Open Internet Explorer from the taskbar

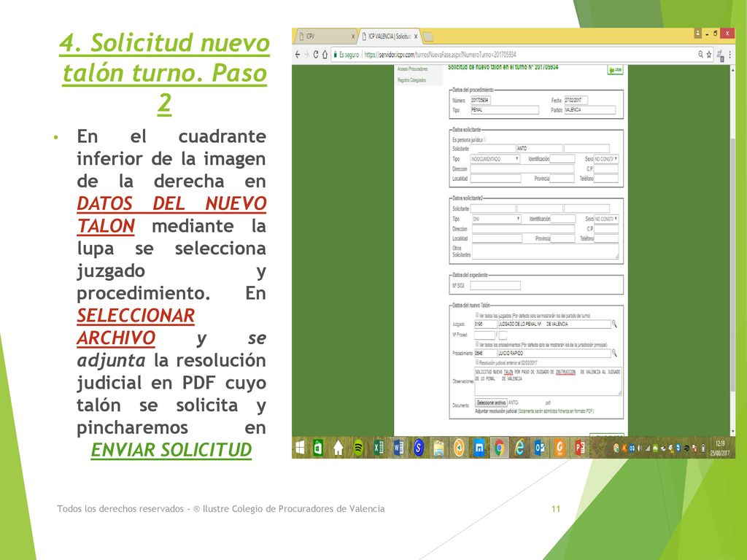[x=519, y=448]
